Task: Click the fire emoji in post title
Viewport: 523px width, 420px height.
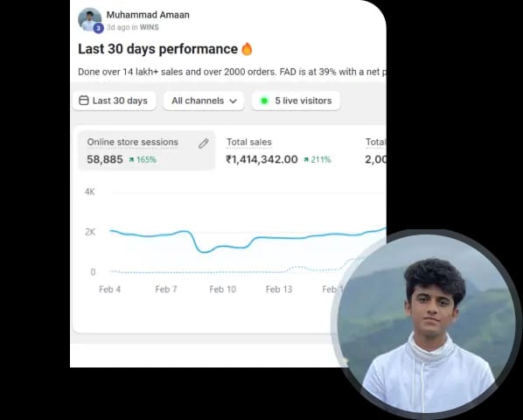Action: (247, 49)
